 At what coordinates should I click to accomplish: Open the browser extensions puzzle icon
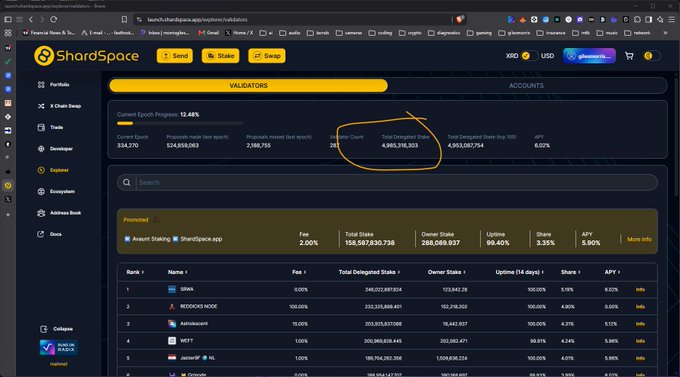click(x=637, y=20)
